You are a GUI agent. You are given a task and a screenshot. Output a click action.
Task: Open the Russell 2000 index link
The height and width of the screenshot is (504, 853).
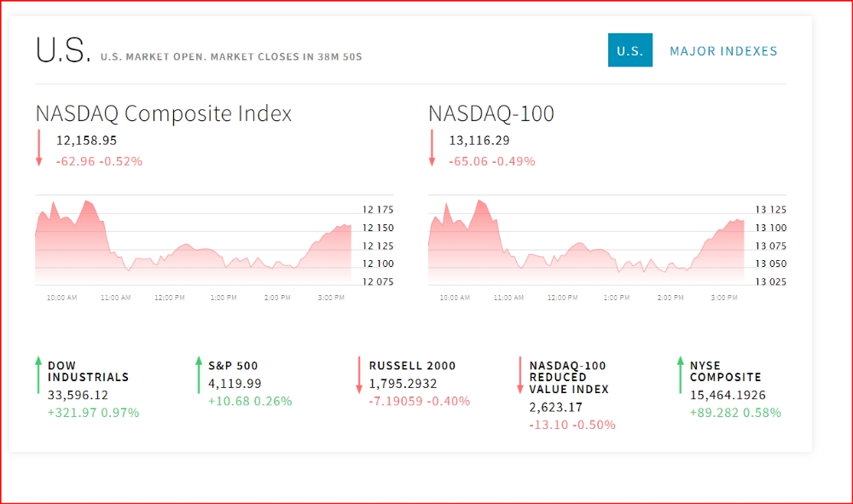pyautogui.click(x=412, y=366)
